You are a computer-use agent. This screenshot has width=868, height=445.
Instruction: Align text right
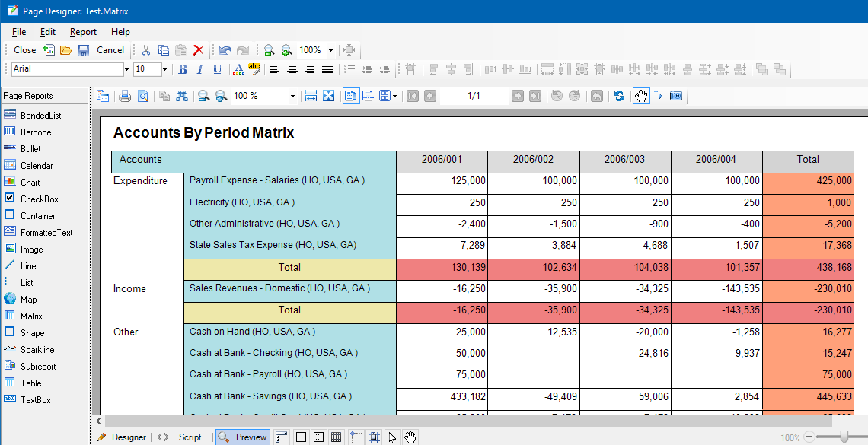[310, 69]
